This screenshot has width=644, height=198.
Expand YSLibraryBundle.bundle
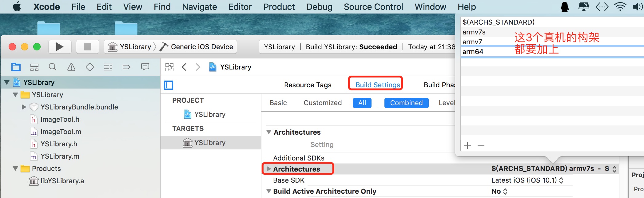click(x=24, y=107)
